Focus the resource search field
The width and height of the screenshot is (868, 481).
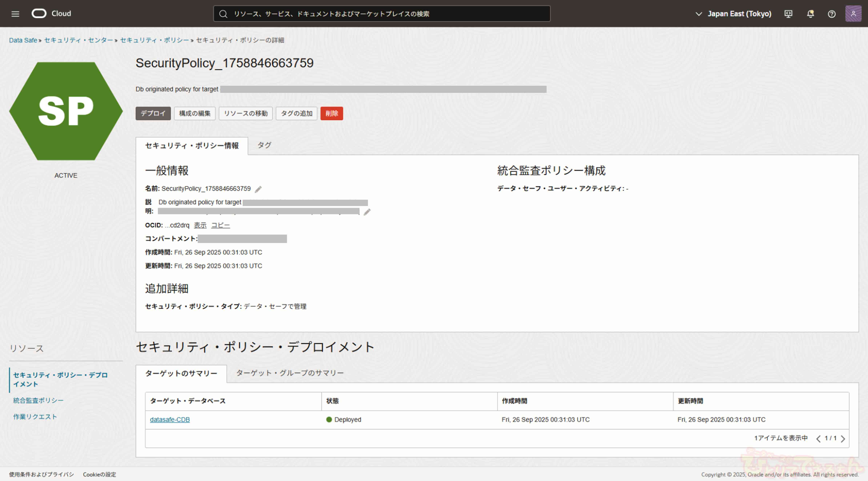pos(381,14)
